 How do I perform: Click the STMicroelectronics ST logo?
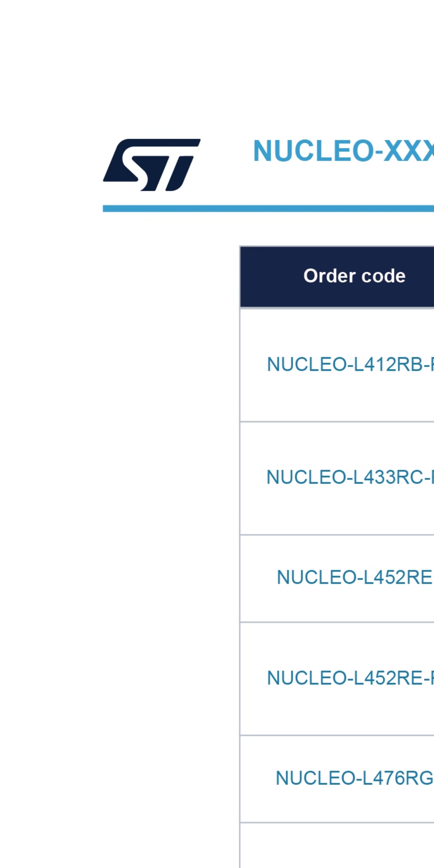point(152,165)
